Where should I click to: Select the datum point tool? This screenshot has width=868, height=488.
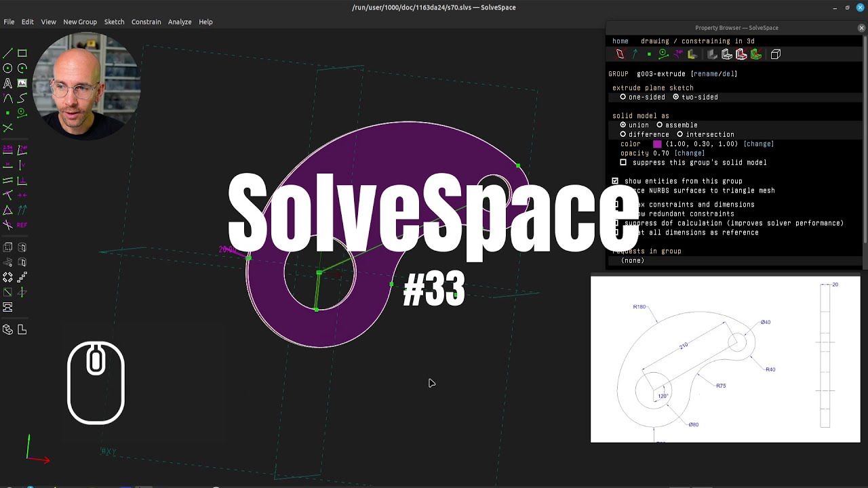tap(7, 113)
